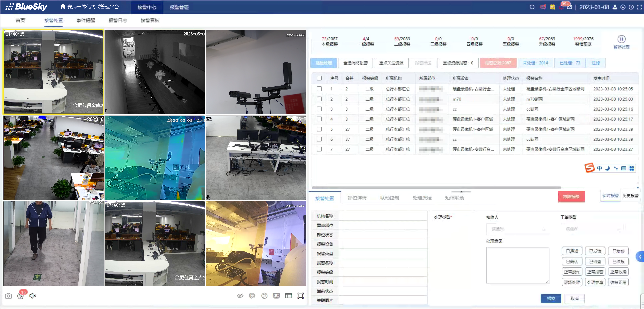Toggle fullscreen icon in top-right header
The width and height of the screenshot is (644, 309).
pyautogui.click(x=639, y=7)
